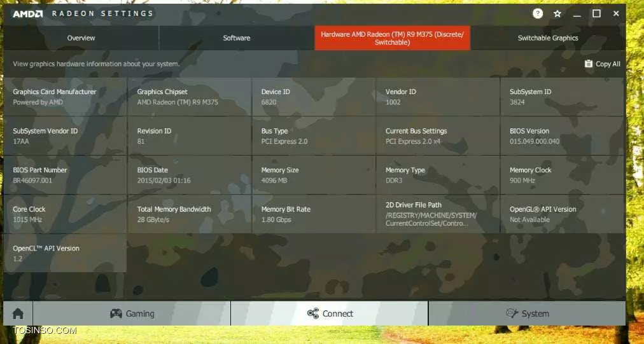The height and width of the screenshot is (344, 644).
Task: Switch to the Software tab
Action: 237,38
